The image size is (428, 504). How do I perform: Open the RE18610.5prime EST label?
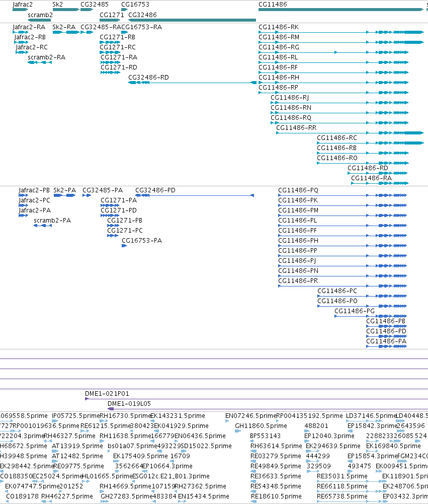pyautogui.click(x=276, y=496)
